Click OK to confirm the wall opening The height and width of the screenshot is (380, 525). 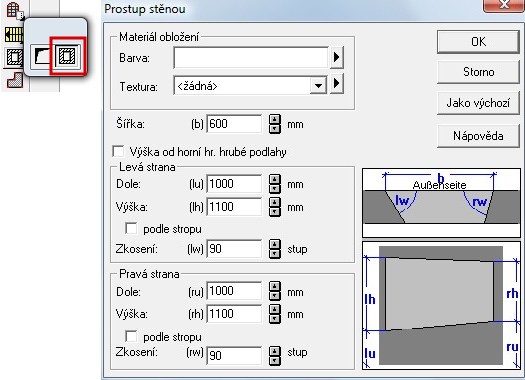[478, 42]
